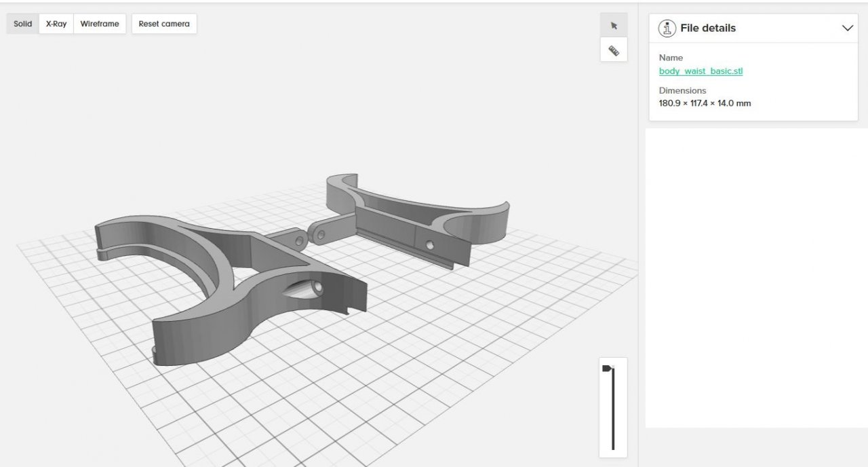Activate the ruler measurement tool
The width and height of the screenshot is (868, 467).
(x=614, y=50)
